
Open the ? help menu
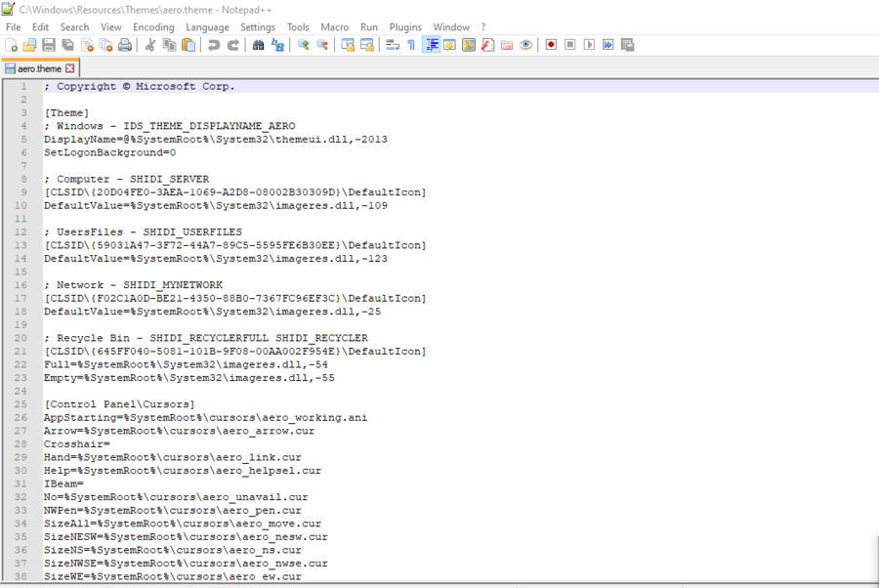pos(483,27)
